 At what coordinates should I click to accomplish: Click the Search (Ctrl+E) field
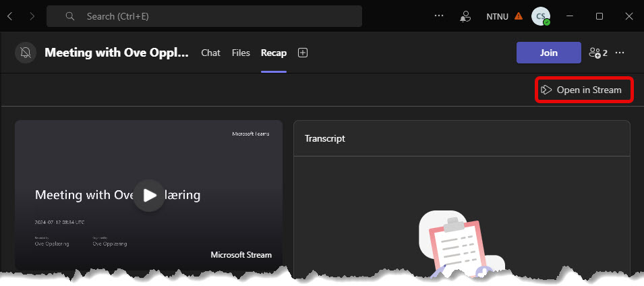[x=204, y=16]
